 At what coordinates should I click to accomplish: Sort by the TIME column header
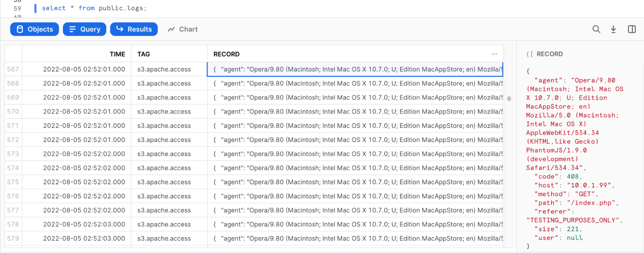click(x=117, y=54)
